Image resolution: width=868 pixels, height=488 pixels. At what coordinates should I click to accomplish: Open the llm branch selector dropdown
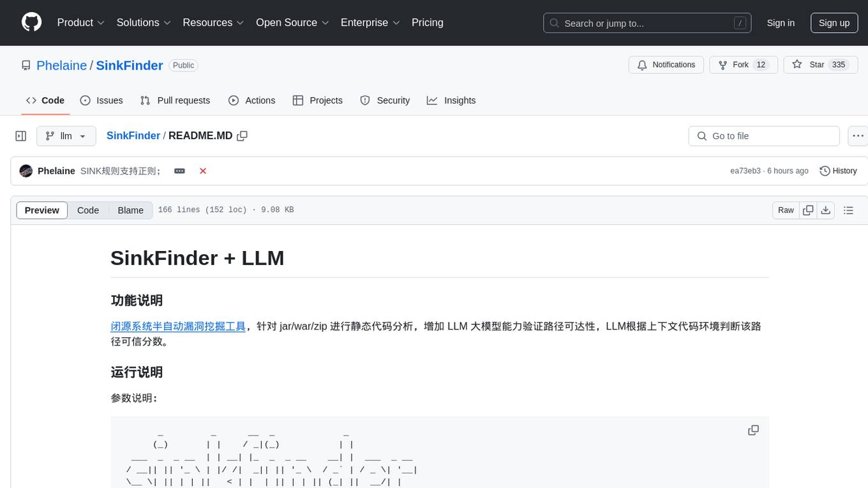pos(66,136)
